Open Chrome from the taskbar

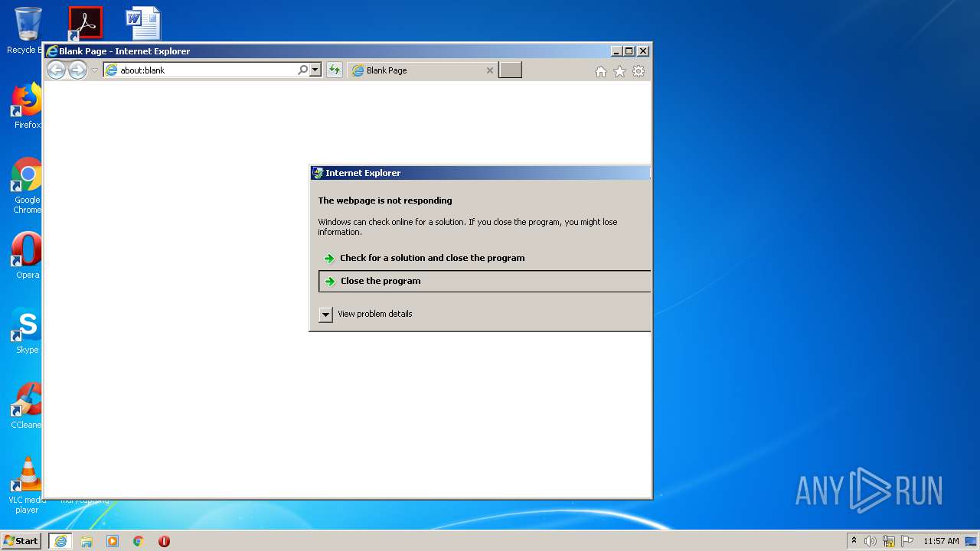point(139,541)
